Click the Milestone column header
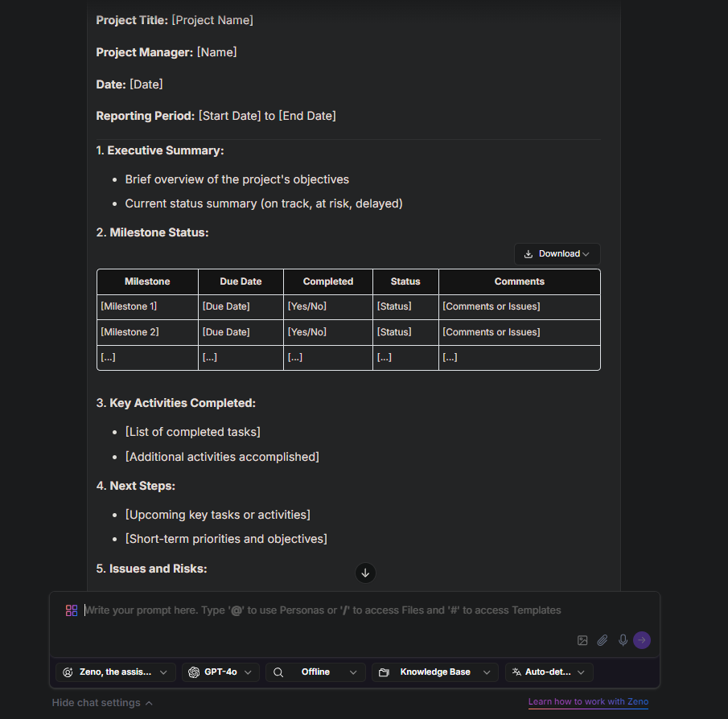Viewport: 728px width, 719px height. tap(147, 281)
